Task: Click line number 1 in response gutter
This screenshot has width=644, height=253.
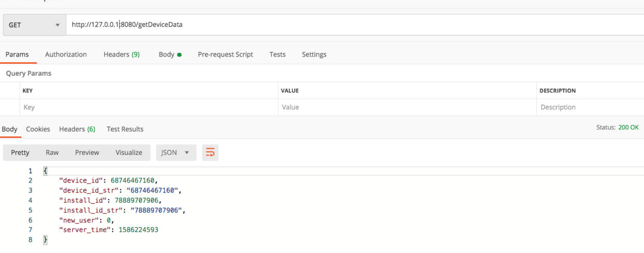Action: tap(30, 171)
